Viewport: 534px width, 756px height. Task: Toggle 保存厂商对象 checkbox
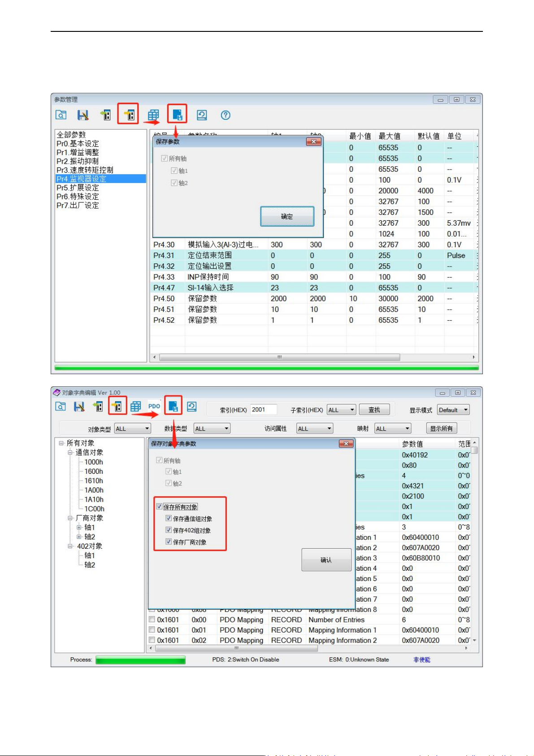[x=169, y=542]
